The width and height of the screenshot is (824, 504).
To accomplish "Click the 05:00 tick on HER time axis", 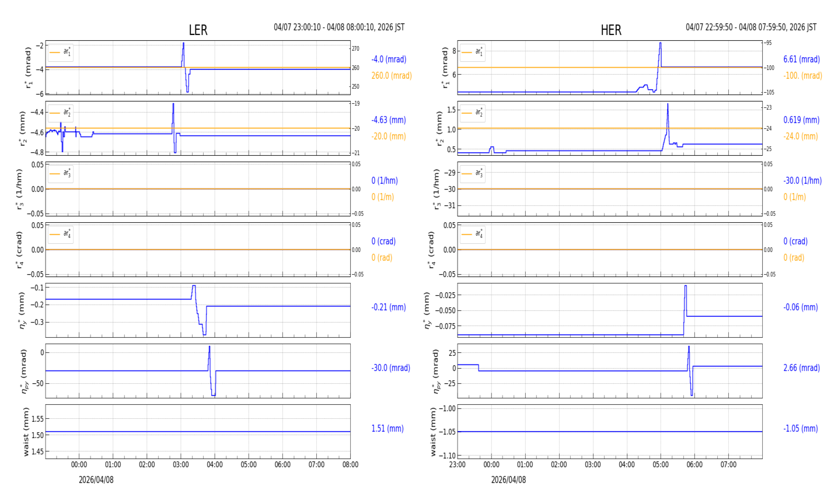I will [x=661, y=465].
